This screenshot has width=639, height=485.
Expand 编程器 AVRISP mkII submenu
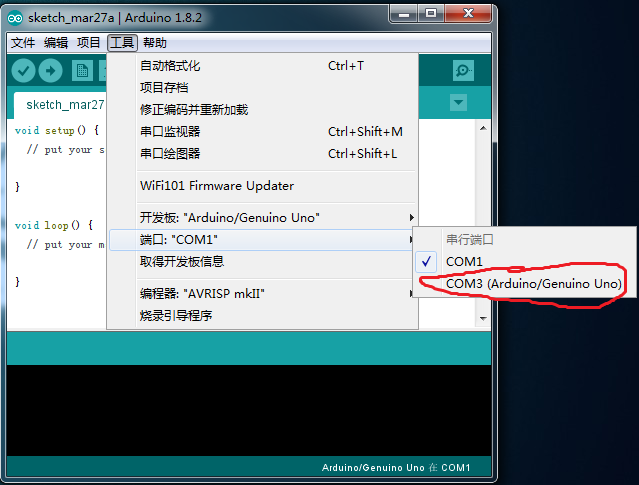coord(262,293)
